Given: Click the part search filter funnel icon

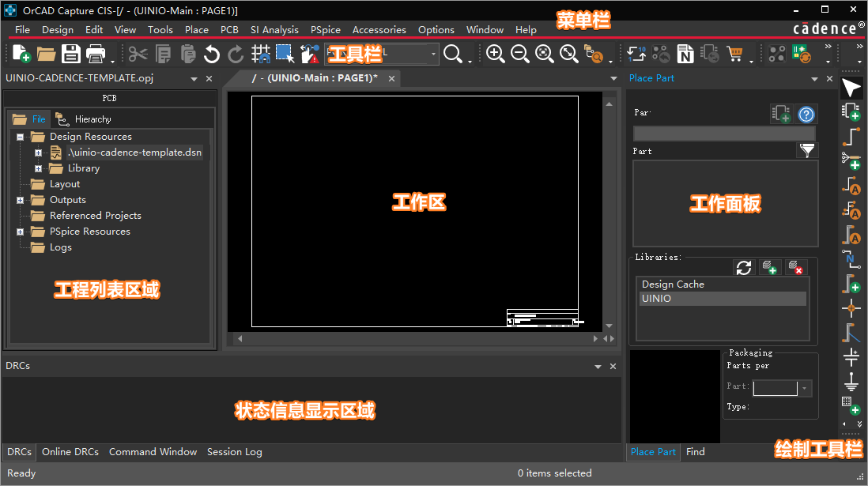Looking at the screenshot, I should [x=806, y=150].
